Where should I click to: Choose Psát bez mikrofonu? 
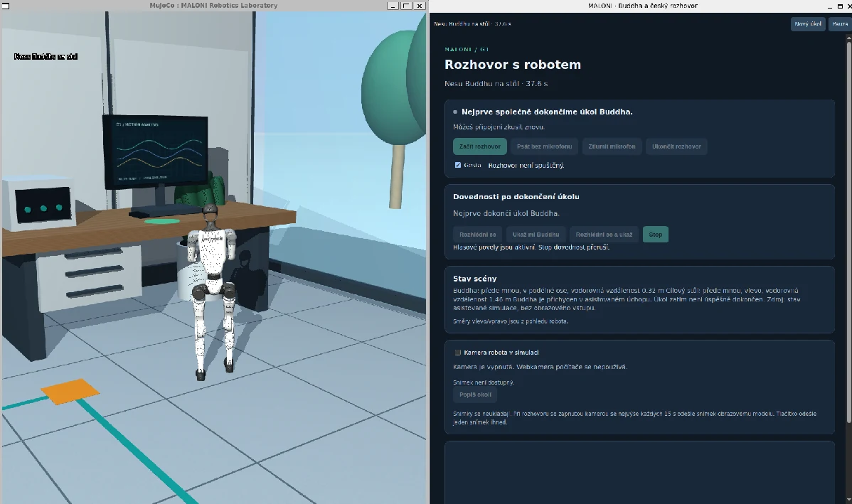[544, 146]
